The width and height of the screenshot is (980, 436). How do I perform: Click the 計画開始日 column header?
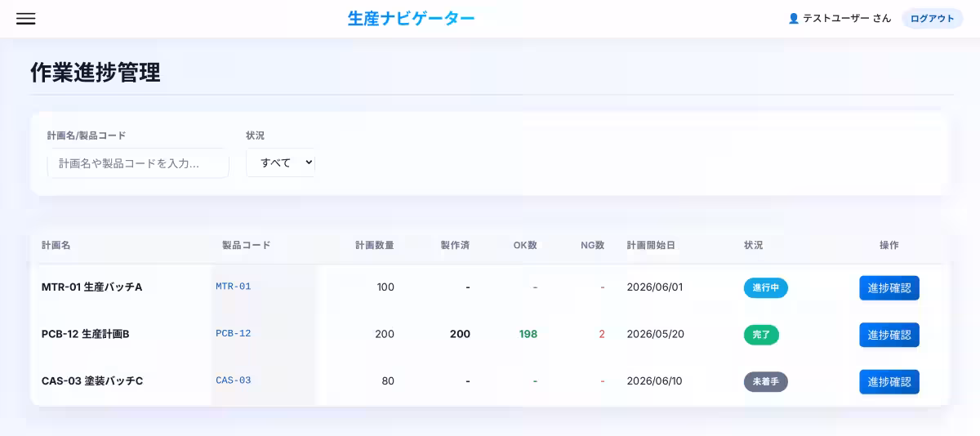point(651,245)
